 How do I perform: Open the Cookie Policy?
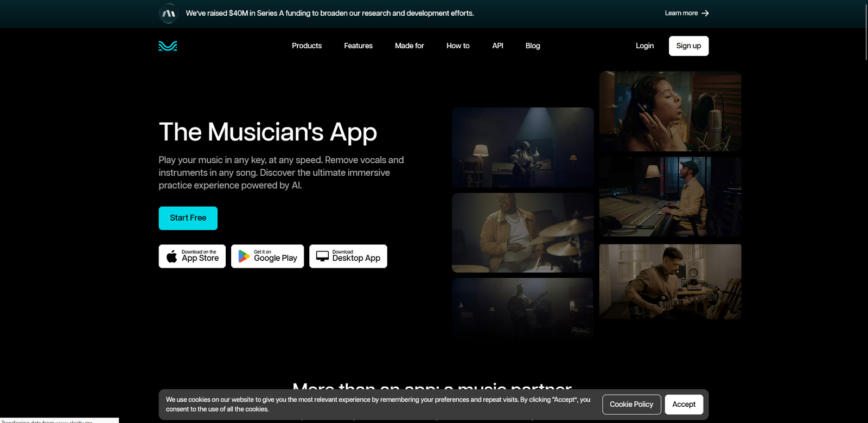631,405
